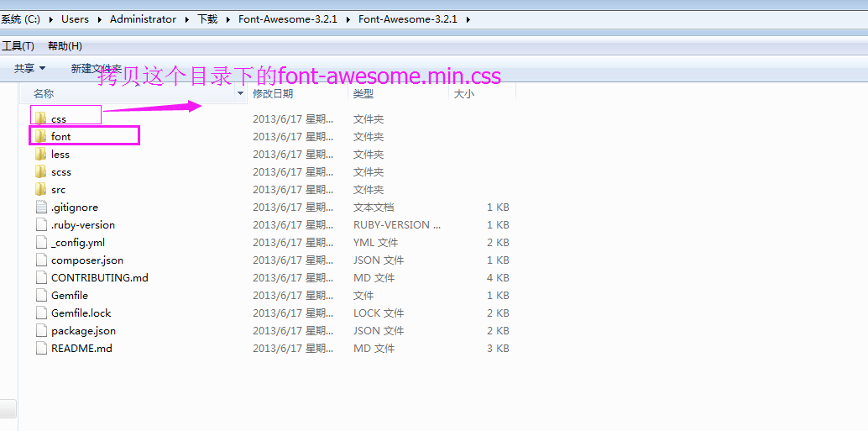Expand arrow after last Font-Awesome-3.2.1 breadcrumb
Screen dimensions: 868x431
pyautogui.click(x=468, y=18)
